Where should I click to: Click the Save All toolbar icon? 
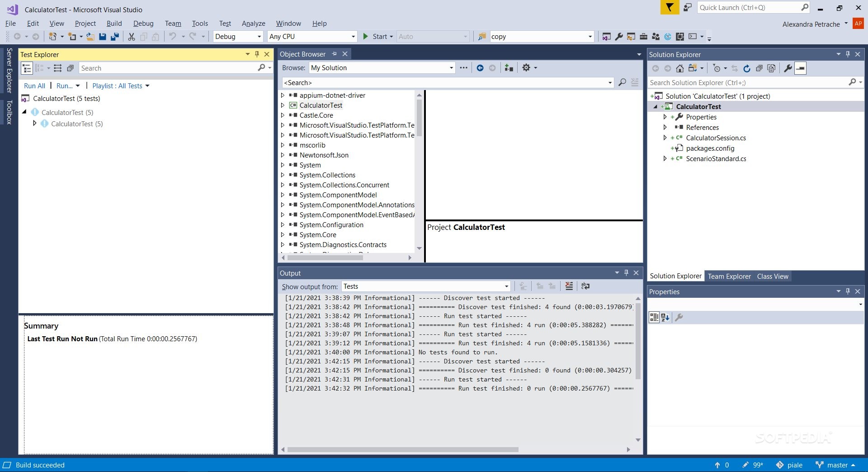click(x=115, y=37)
